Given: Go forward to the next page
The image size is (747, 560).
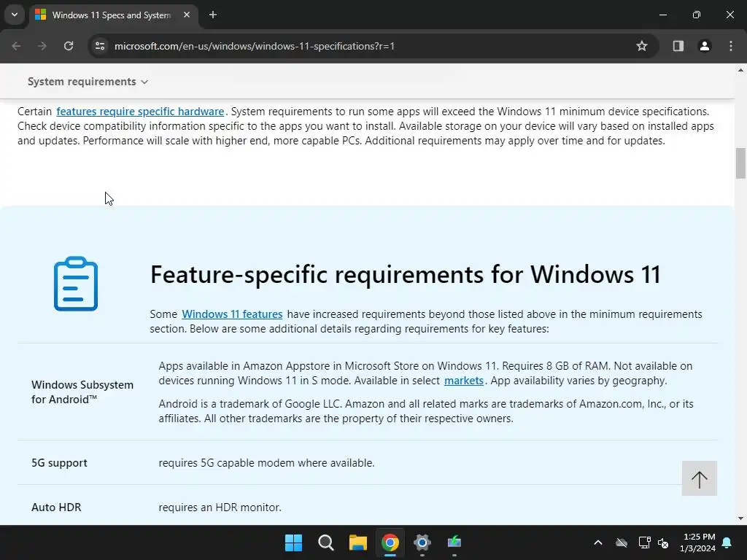Looking at the screenshot, I should pos(42,46).
